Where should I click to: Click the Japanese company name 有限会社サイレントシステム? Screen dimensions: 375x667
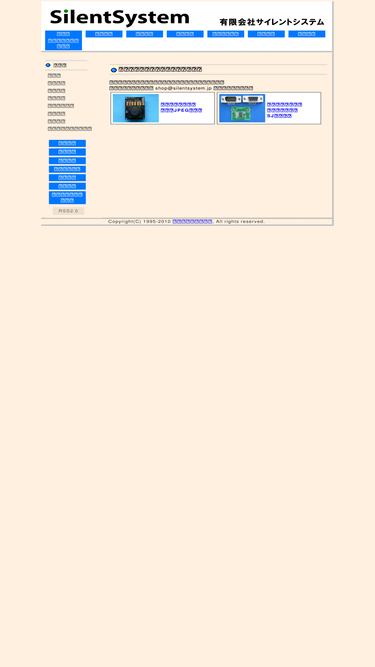click(272, 22)
